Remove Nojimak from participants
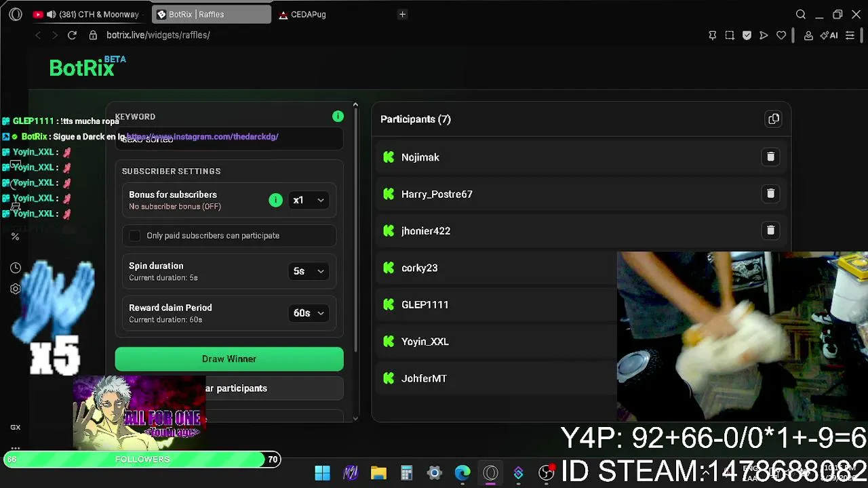Screen dimensions: 868x488 tap(770, 157)
